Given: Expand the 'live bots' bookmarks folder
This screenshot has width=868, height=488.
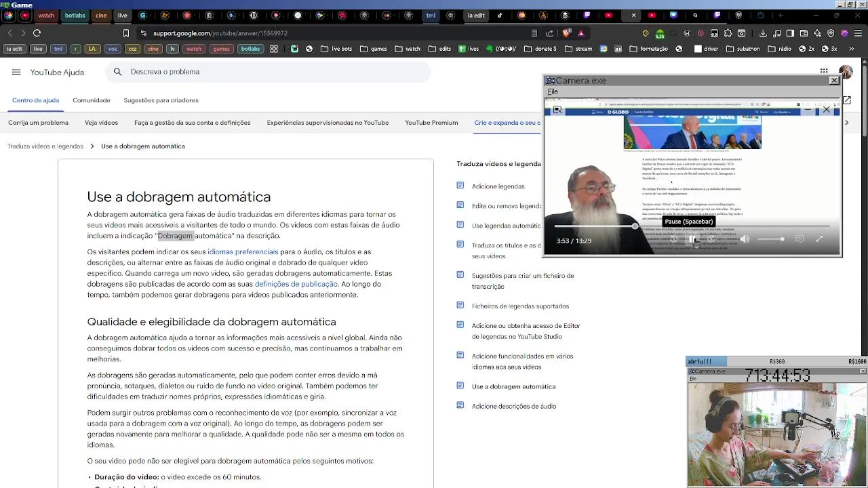Looking at the screenshot, I should [x=336, y=49].
